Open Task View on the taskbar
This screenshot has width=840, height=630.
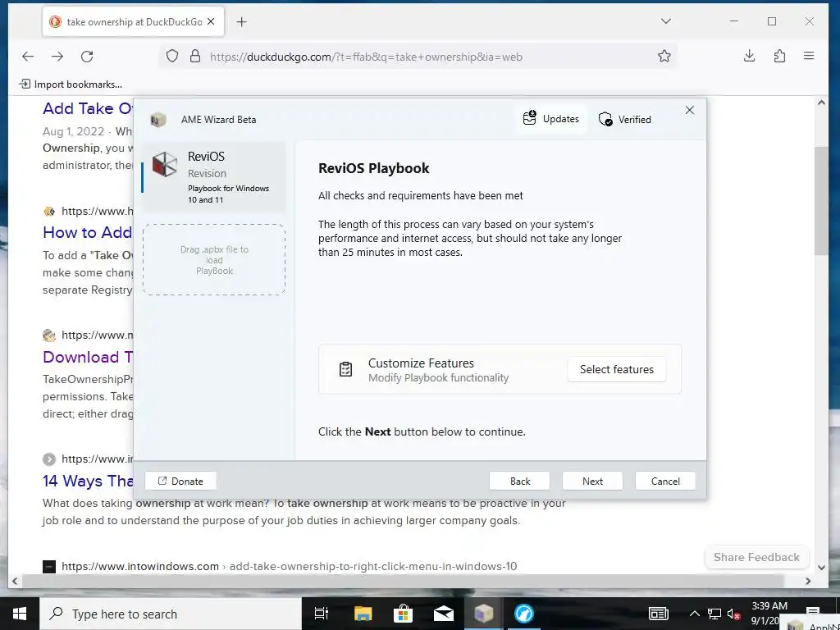coord(321,614)
